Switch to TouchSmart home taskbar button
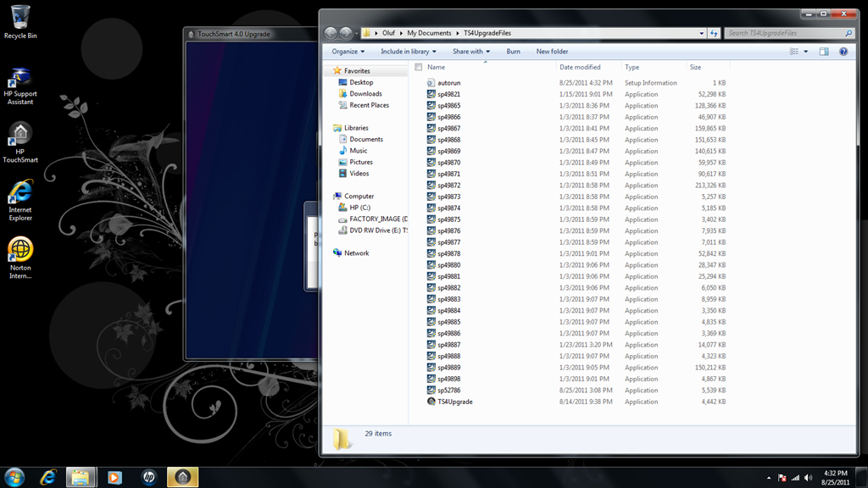 pos(183,477)
